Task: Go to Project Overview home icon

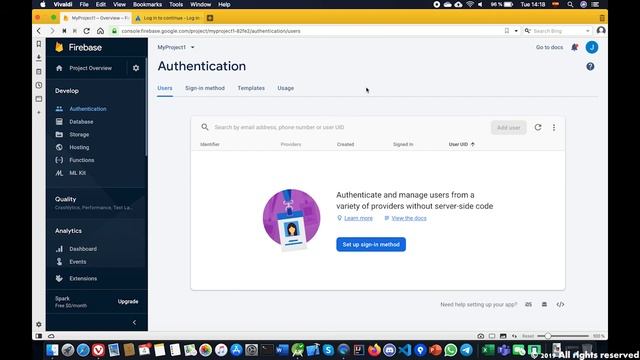Action: 59,68
